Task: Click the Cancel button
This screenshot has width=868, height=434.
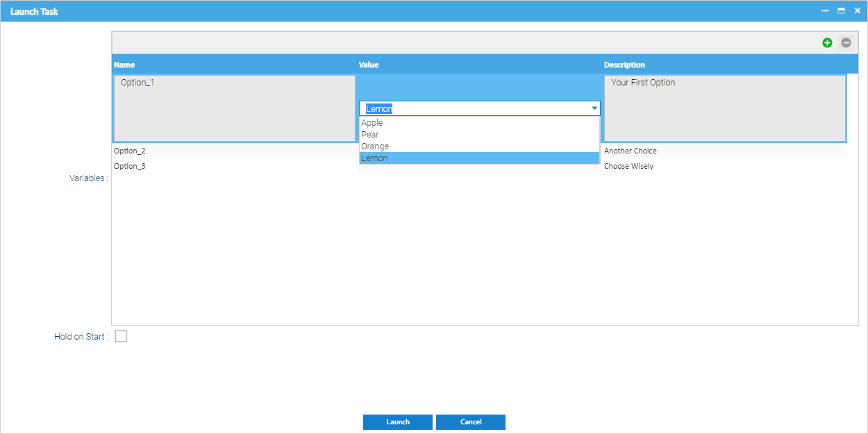Action: click(470, 422)
